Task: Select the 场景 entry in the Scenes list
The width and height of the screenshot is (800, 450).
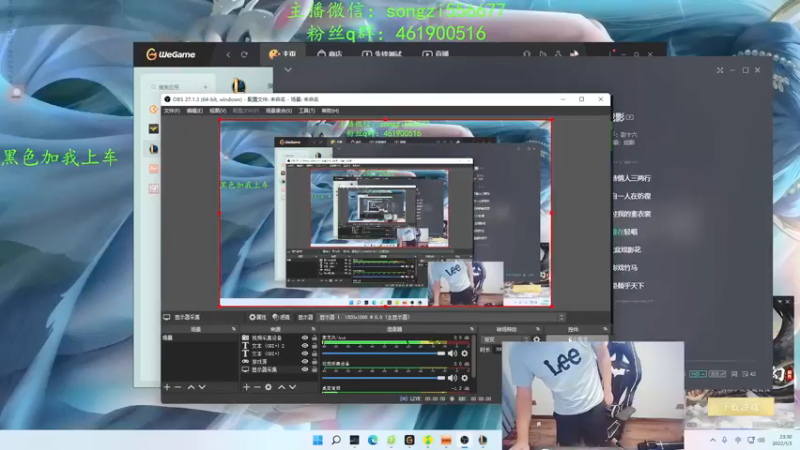Action: click(199, 338)
